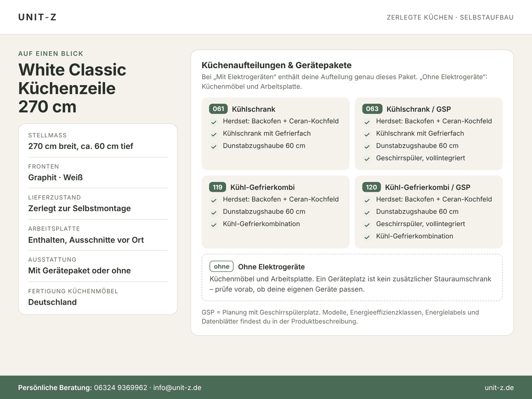Click checkmark beside Kühlschrank mit Gefrierfach in card 063
The image size is (532, 399).
tap(367, 134)
